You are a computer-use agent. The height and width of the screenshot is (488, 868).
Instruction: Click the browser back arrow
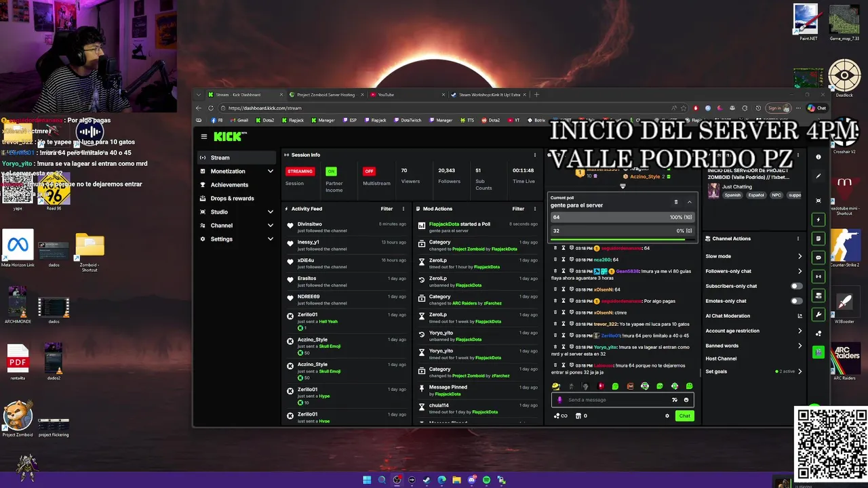[x=199, y=108]
